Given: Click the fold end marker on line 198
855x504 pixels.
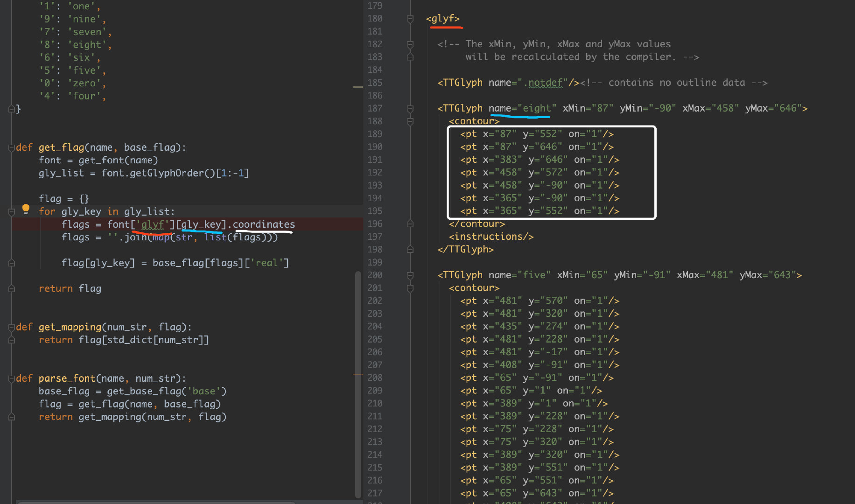Looking at the screenshot, I should [410, 250].
